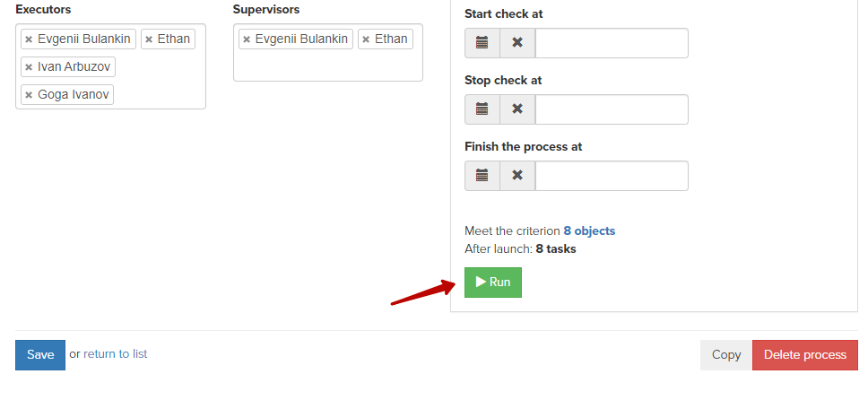The width and height of the screenshot is (868, 400).
Task: Remove Ivan Arbuzov from Executors
Action: tap(29, 67)
